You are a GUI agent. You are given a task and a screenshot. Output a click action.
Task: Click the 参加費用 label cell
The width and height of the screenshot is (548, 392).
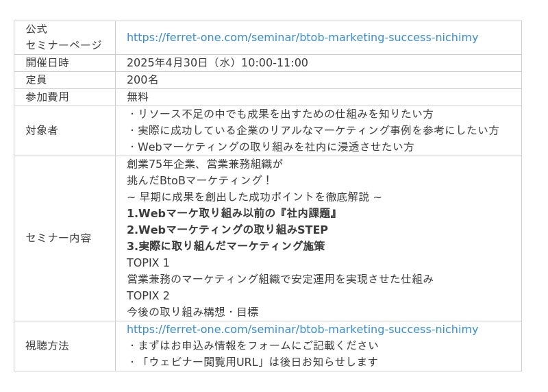click(64, 97)
